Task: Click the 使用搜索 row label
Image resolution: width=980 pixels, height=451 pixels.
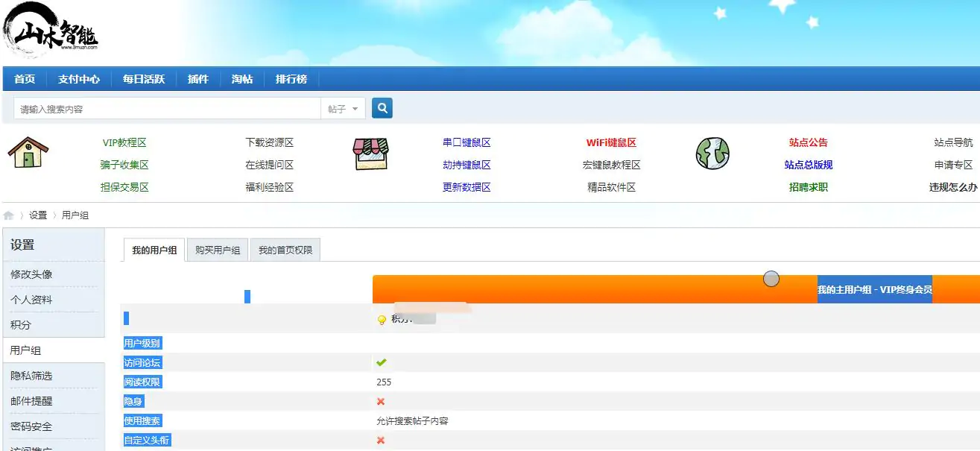Action: point(142,420)
